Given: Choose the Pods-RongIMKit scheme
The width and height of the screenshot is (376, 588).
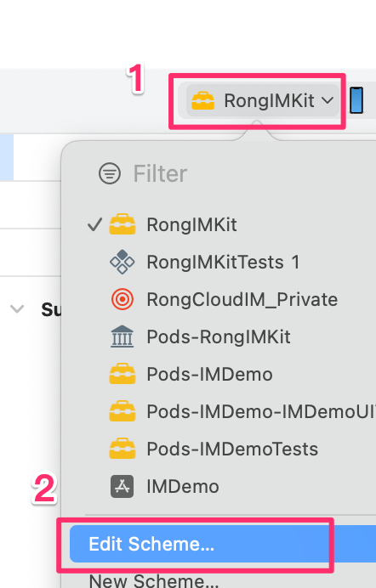Looking at the screenshot, I should 225,336.
